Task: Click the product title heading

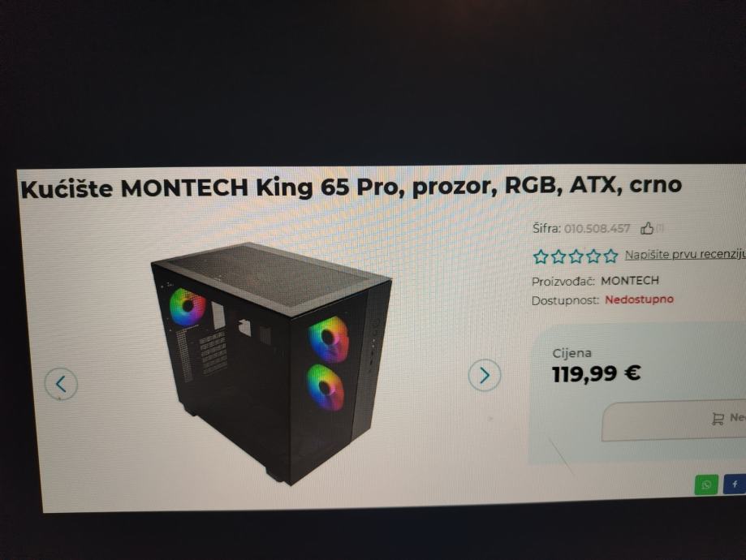Action: pos(351,186)
